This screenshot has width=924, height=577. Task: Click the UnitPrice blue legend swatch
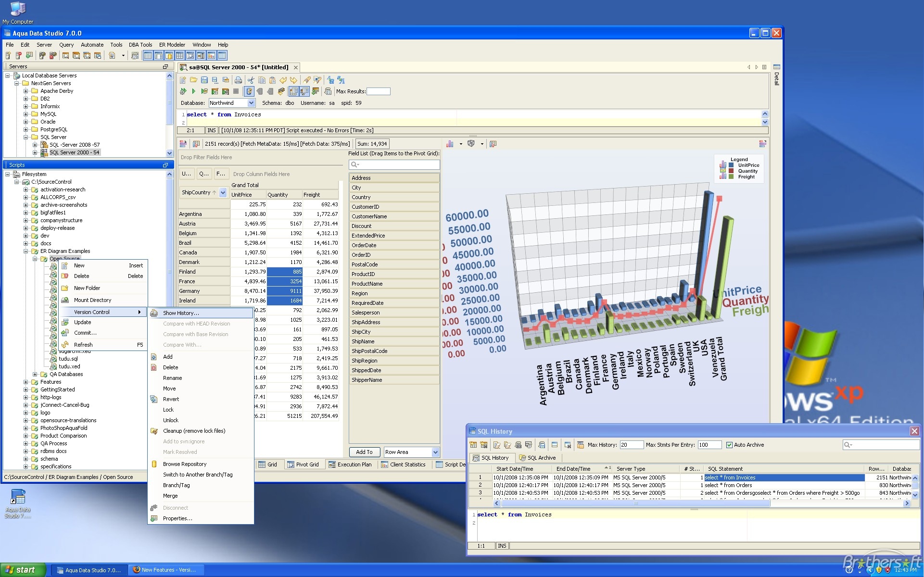pyautogui.click(x=732, y=165)
